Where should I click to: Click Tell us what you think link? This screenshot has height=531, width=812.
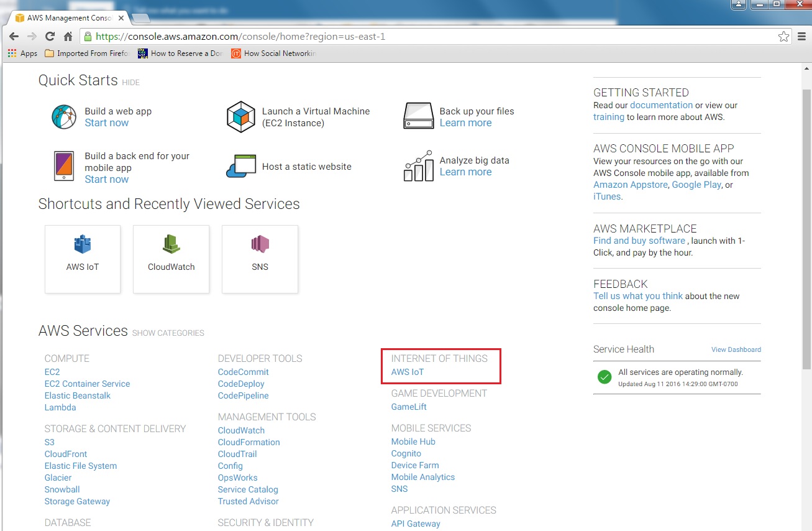tap(638, 296)
